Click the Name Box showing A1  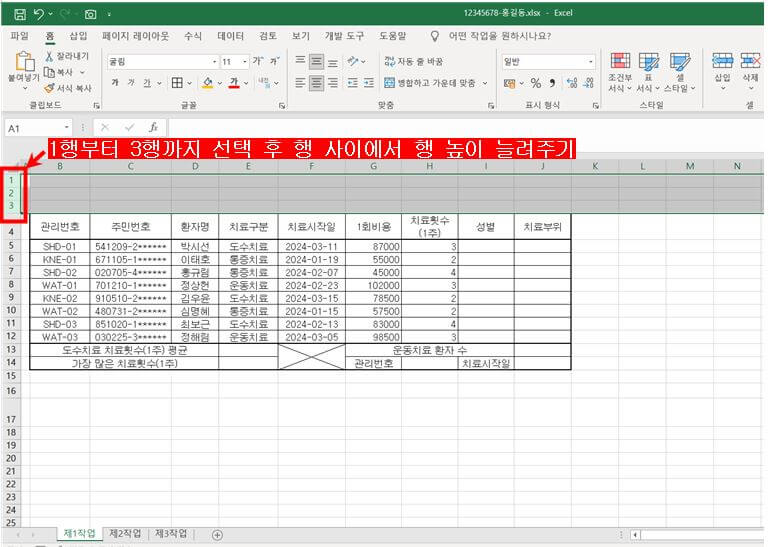(34, 128)
